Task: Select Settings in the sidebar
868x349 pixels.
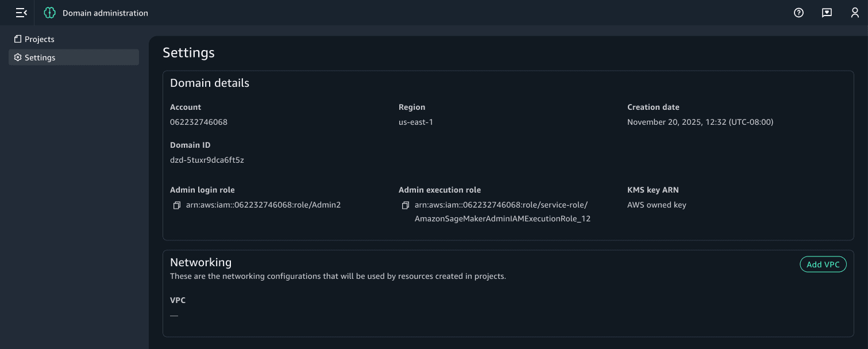Action: pos(74,57)
